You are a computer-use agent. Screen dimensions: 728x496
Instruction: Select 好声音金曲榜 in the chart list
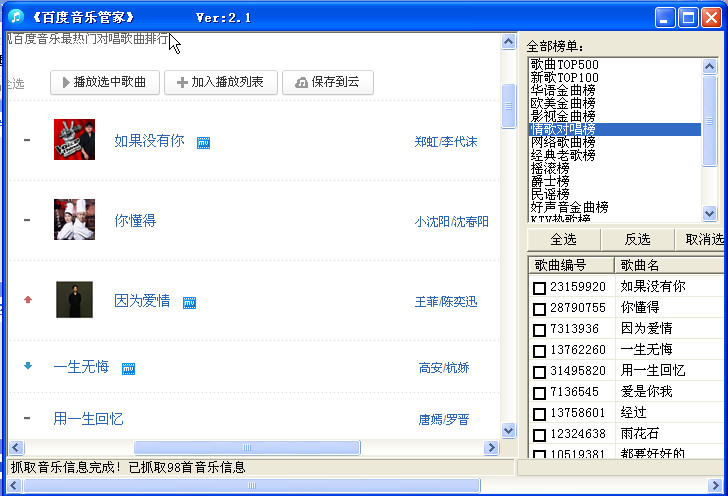click(x=615, y=207)
